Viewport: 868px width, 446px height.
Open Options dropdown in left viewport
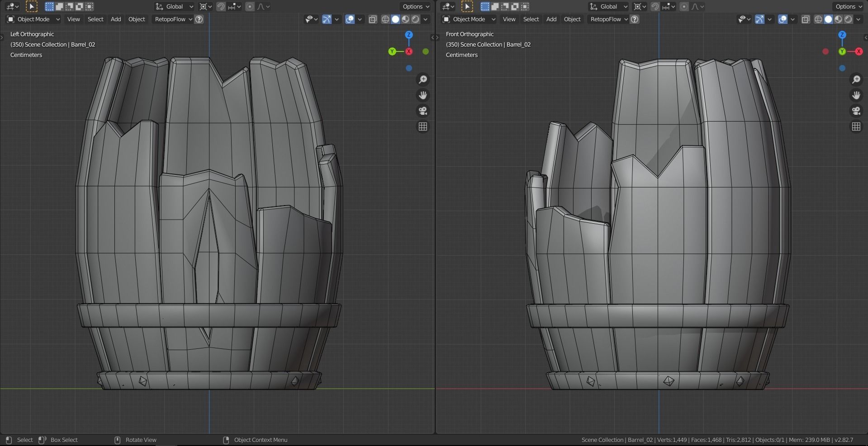[416, 6]
